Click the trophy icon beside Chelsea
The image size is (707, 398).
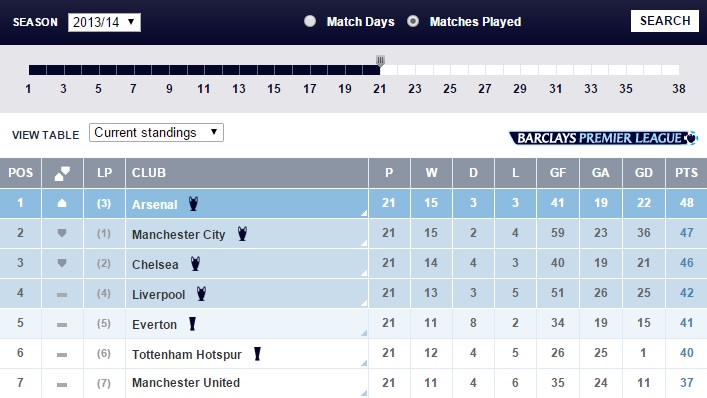pyautogui.click(x=195, y=264)
